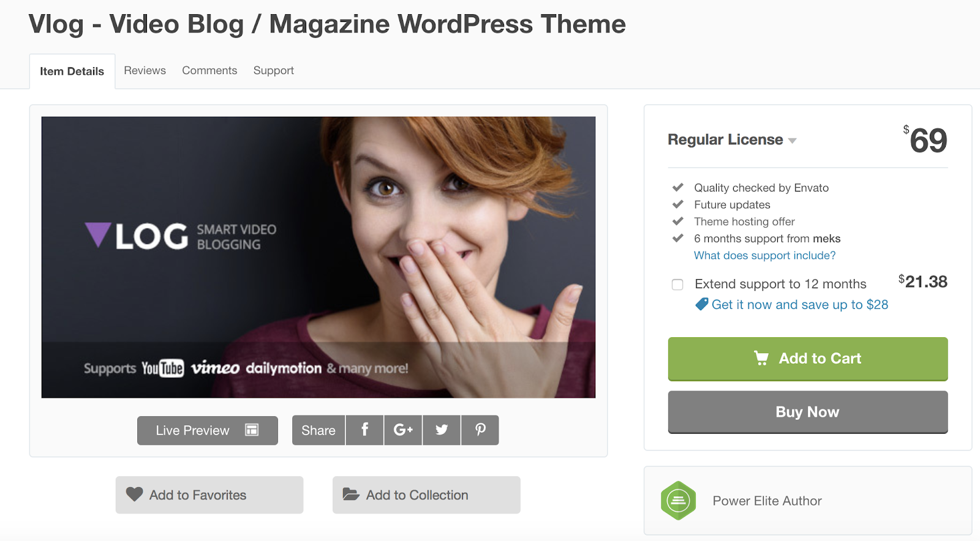Click the 'Quality checked by Envato' text
This screenshot has height=541, width=980.
point(761,188)
